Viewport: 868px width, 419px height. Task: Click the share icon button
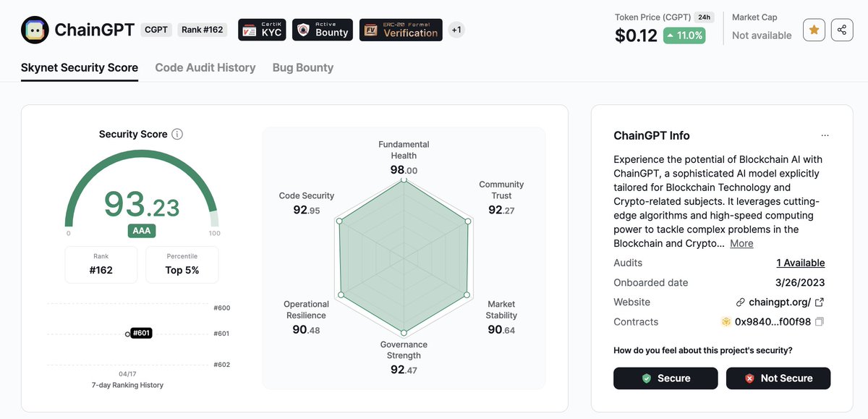[841, 30]
